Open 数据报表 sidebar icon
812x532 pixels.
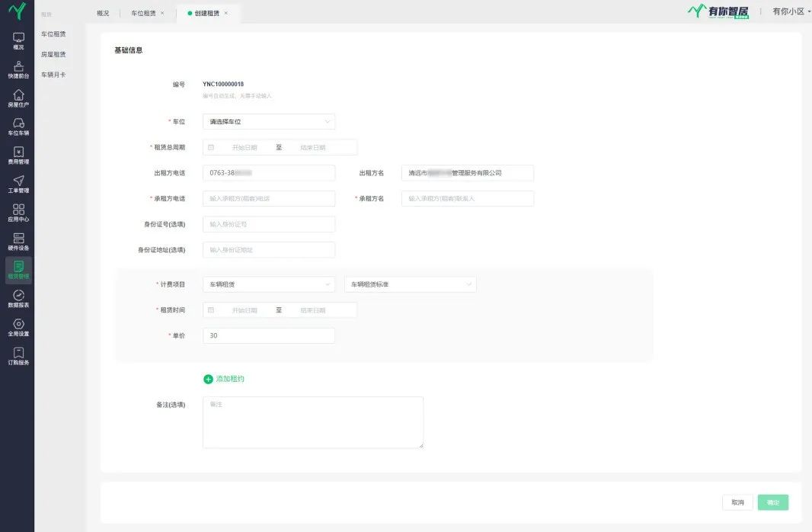(18, 299)
